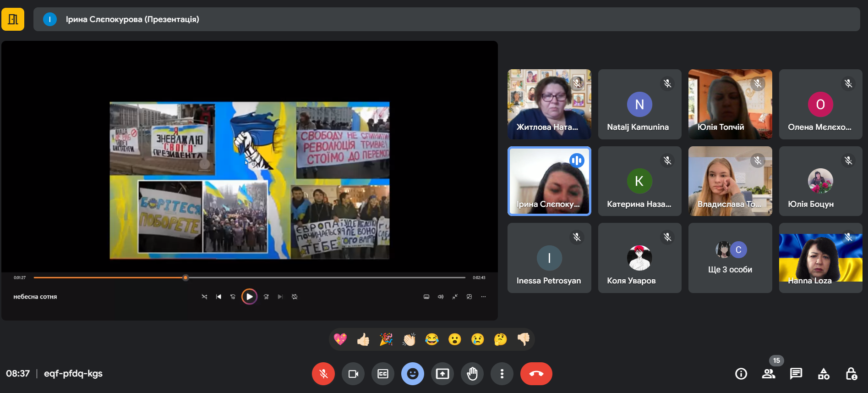
Task: Open the chat with everyone panel
Action: (796, 374)
